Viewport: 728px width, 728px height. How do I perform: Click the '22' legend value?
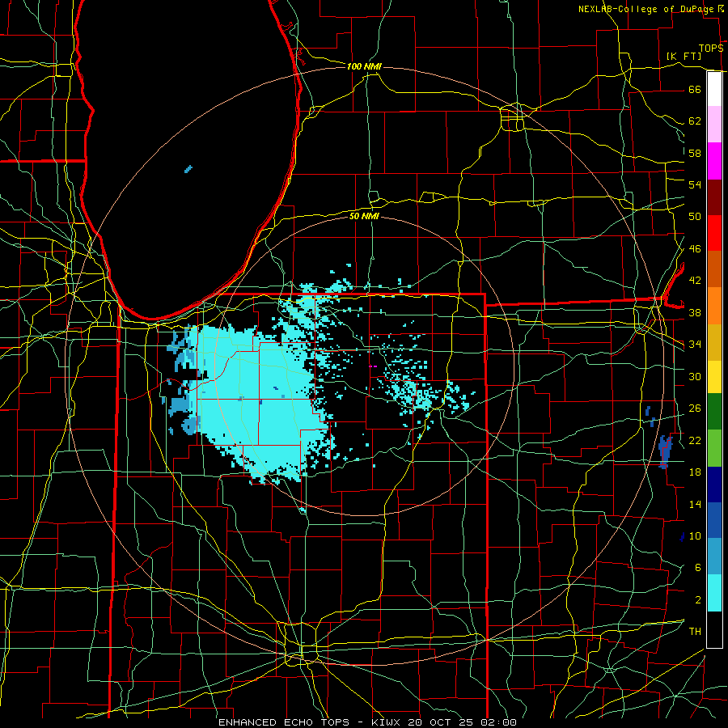click(x=695, y=440)
